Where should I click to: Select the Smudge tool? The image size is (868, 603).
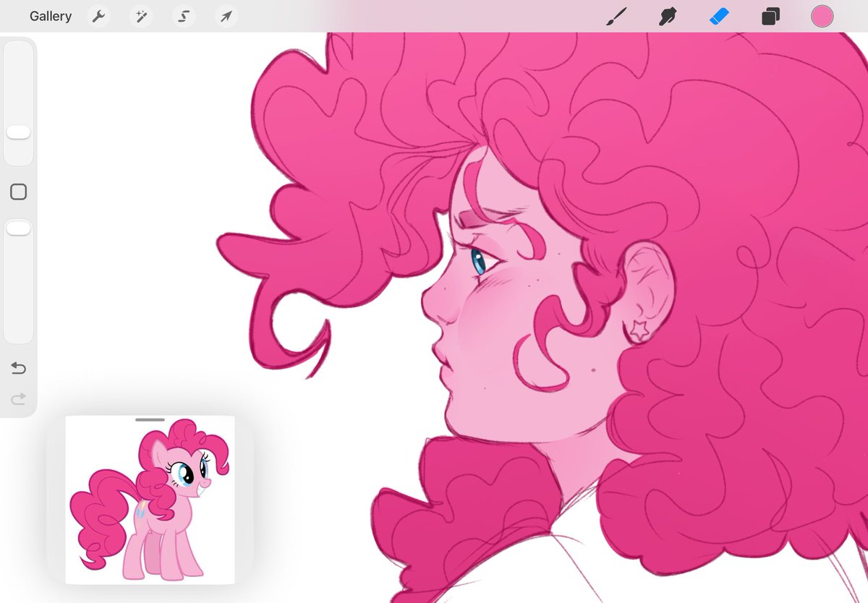tap(668, 16)
